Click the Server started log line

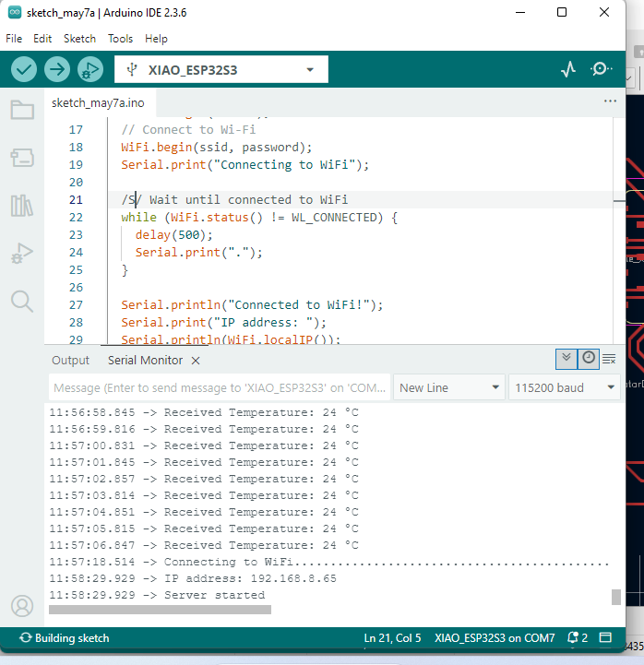click(x=157, y=595)
